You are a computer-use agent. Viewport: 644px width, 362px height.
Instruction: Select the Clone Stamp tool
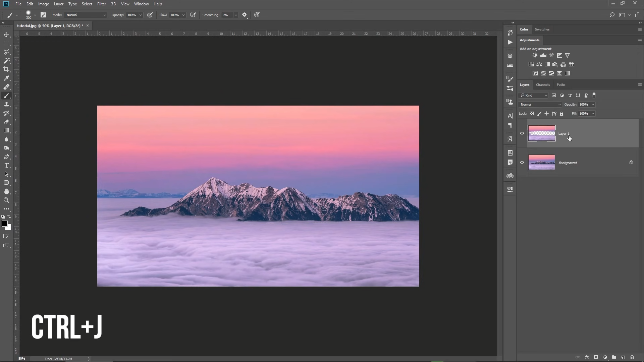(6, 104)
